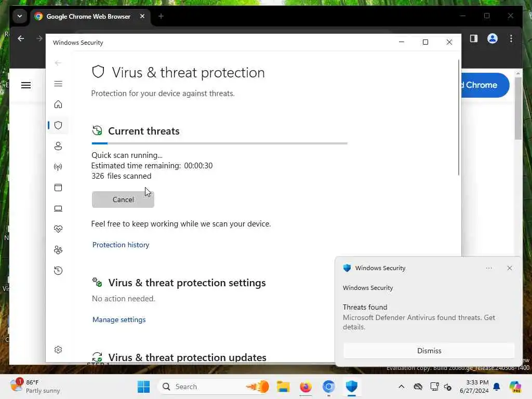This screenshot has width=532, height=399.
Task: Open the network icon in system tray
Action: pos(434,387)
